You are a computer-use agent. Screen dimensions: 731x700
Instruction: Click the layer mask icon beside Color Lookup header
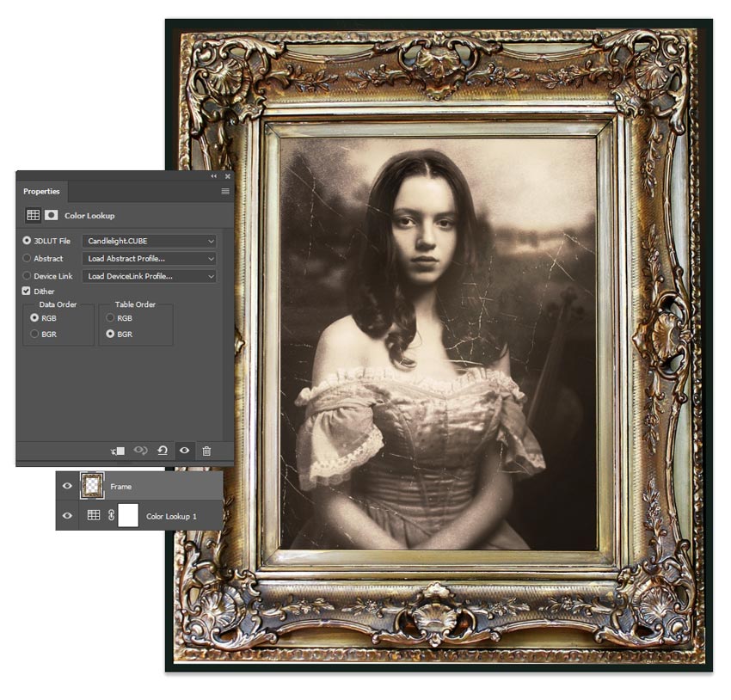pyautogui.click(x=52, y=215)
